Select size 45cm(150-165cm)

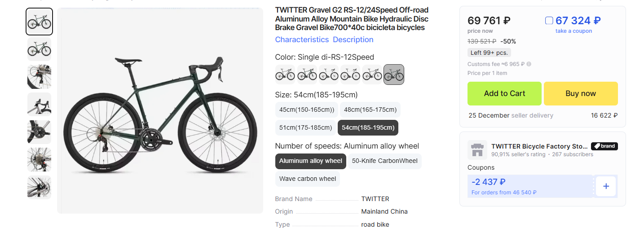pos(307,110)
